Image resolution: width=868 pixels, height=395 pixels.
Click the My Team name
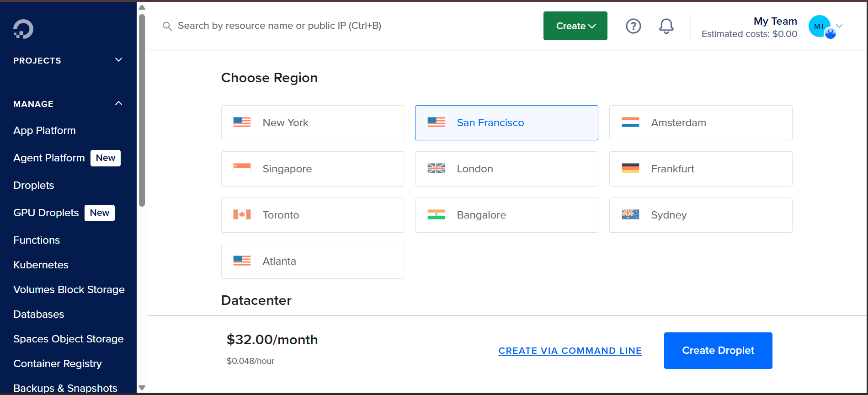coord(775,21)
